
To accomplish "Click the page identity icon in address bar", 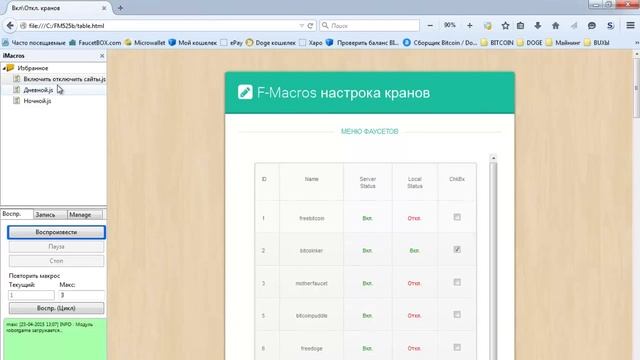I will point(23,26).
